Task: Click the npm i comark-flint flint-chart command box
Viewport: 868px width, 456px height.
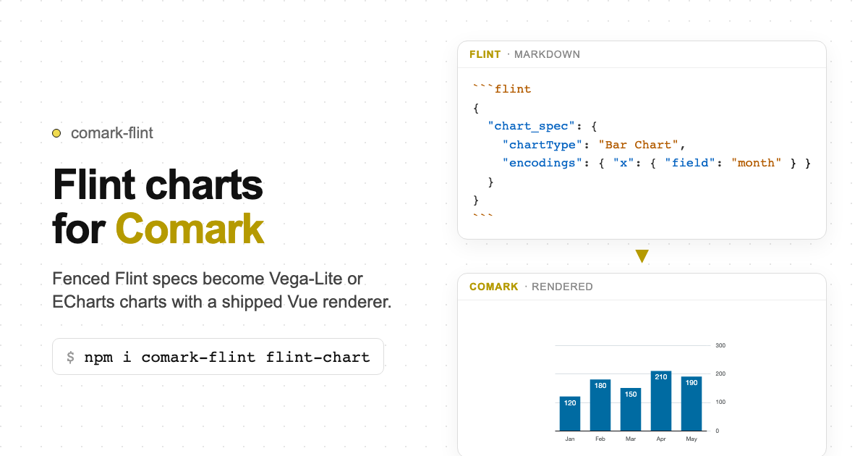Action: (x=218, y=357)
